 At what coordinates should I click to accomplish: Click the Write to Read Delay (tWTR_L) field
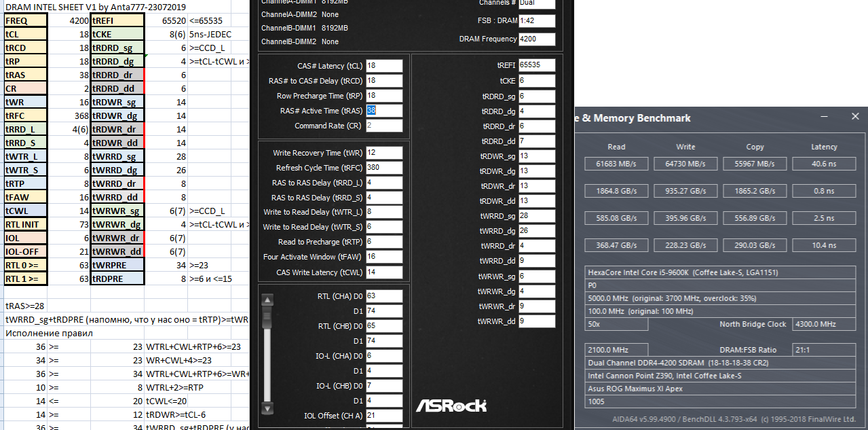(x=384, y=213)
